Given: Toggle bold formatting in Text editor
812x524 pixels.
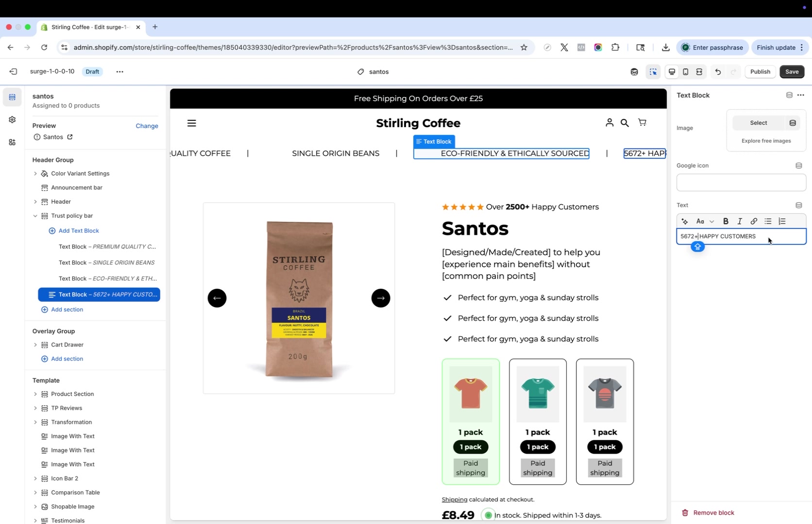Looking at the screenshot, I should coord(726,221).
